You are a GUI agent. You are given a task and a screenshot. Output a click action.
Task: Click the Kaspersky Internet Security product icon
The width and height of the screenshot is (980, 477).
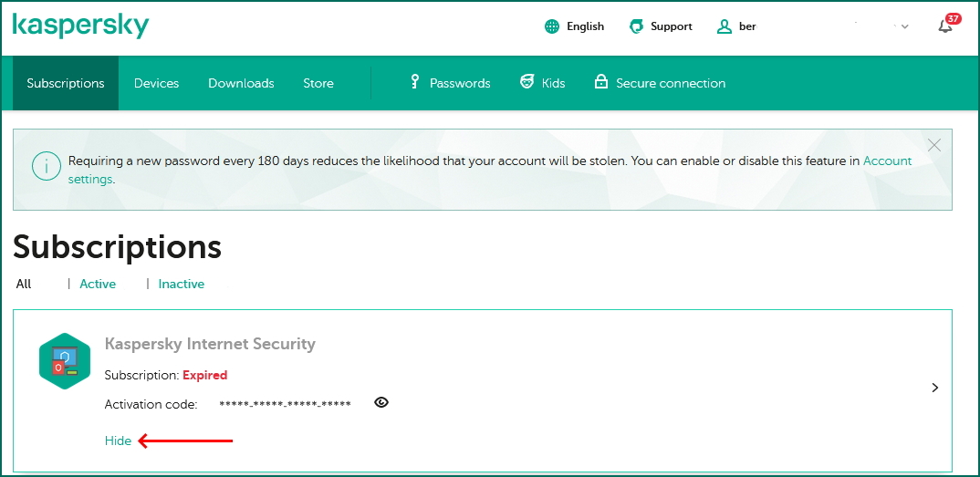click(x=65, y=361)
